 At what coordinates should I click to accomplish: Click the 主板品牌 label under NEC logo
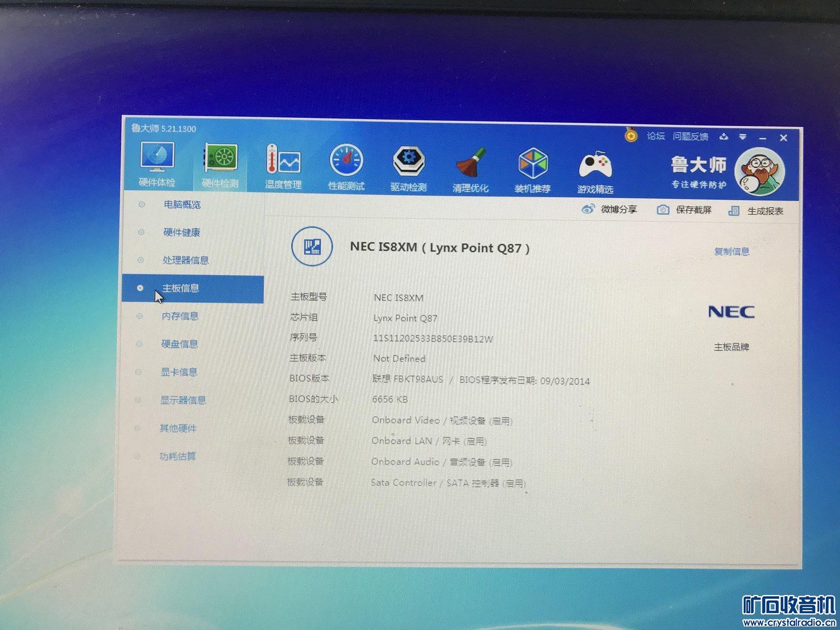(x=731, y=347)
